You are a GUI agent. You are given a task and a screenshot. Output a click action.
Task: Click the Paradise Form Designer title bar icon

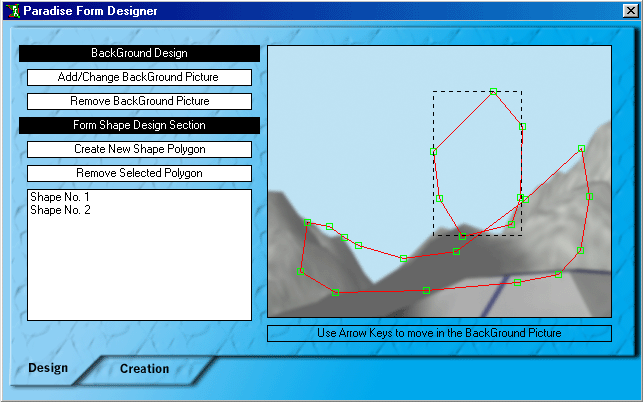[12, 11]
